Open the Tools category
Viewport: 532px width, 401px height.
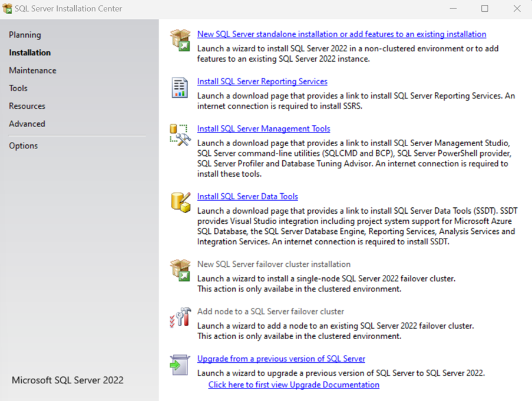(18, 88)
